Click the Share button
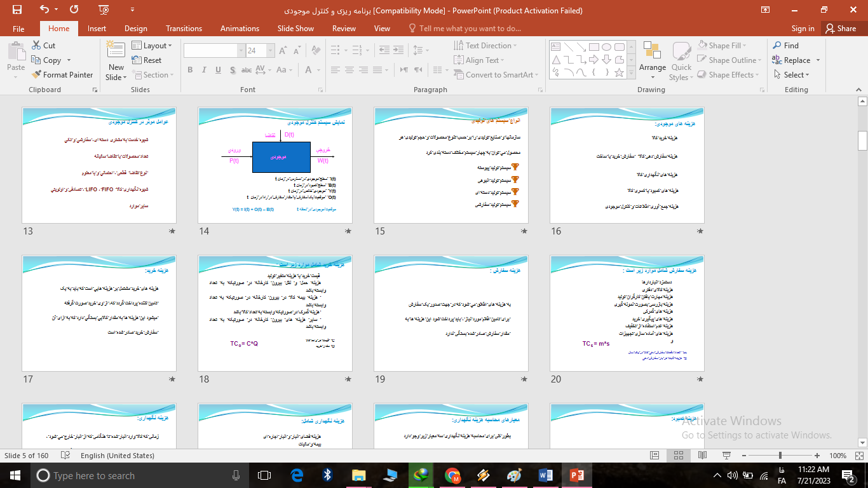 coord(840,29)
